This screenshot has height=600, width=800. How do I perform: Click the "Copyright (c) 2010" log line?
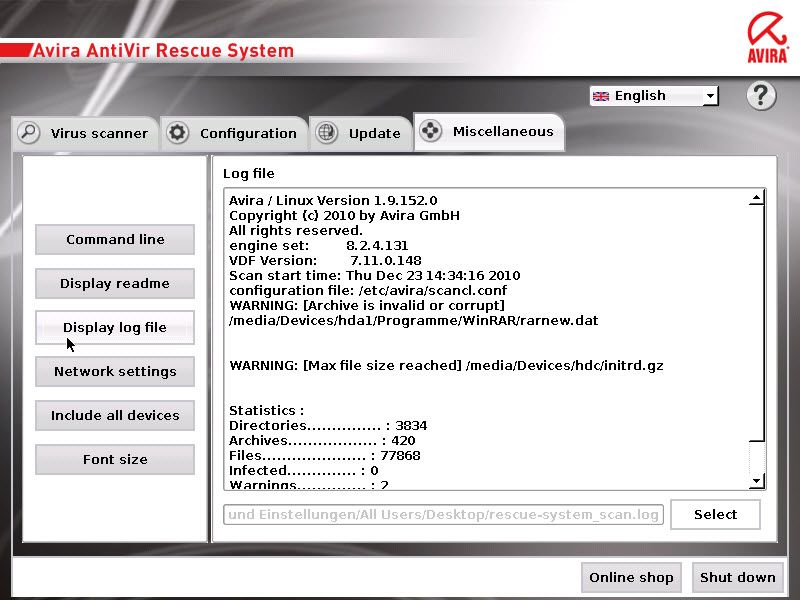click(344, 215)
